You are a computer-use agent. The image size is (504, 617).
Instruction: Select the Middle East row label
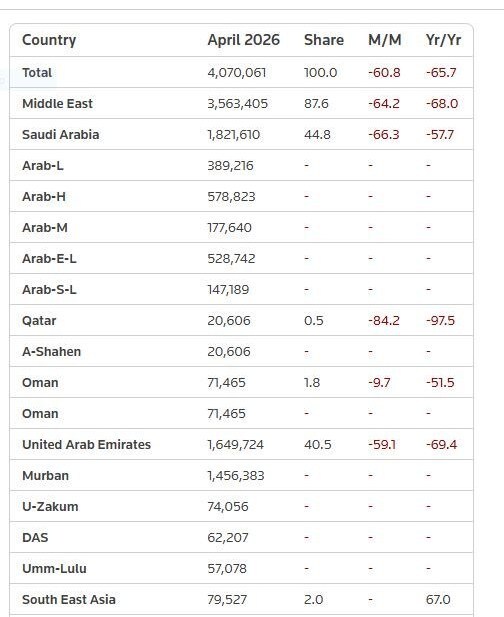[57, 104]
